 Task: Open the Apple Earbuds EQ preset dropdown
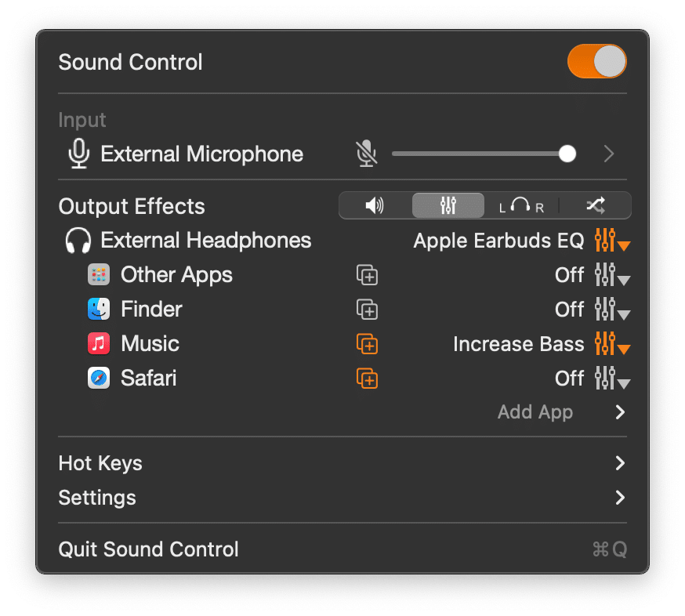tap(612, 241)
